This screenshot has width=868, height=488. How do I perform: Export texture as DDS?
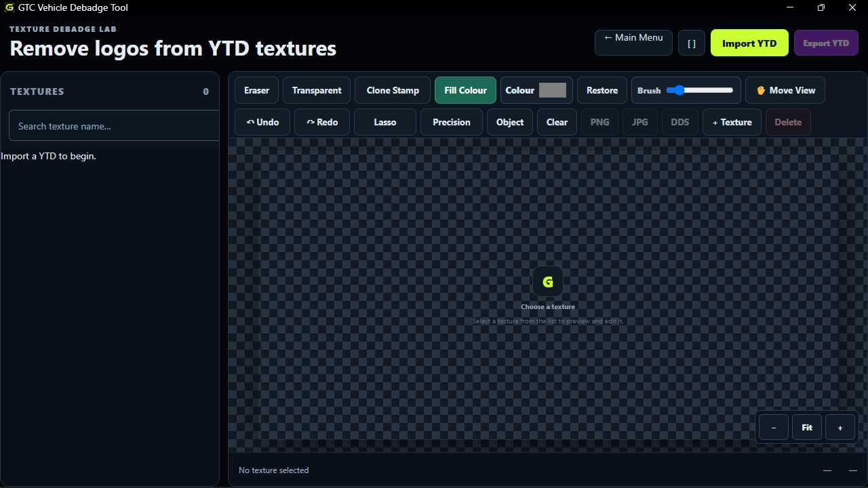(679, 122)
